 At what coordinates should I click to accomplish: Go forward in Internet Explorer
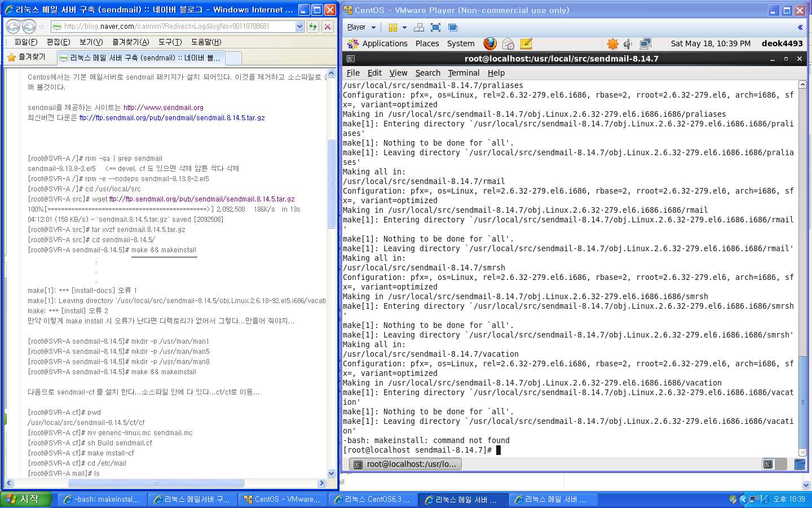pyautogui.click(x=29, y=27)
